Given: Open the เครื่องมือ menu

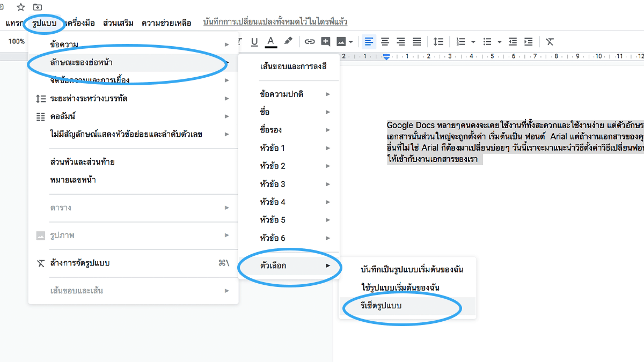Looking at the screenshot, I should [79, 23].
